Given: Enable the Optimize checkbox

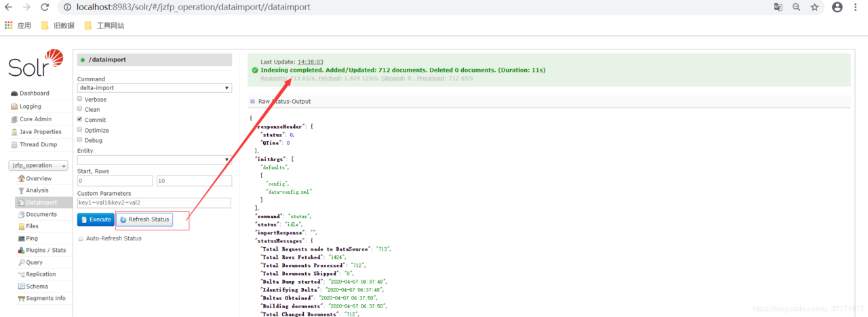Looking at the screenshot, I should pos(80,130).
